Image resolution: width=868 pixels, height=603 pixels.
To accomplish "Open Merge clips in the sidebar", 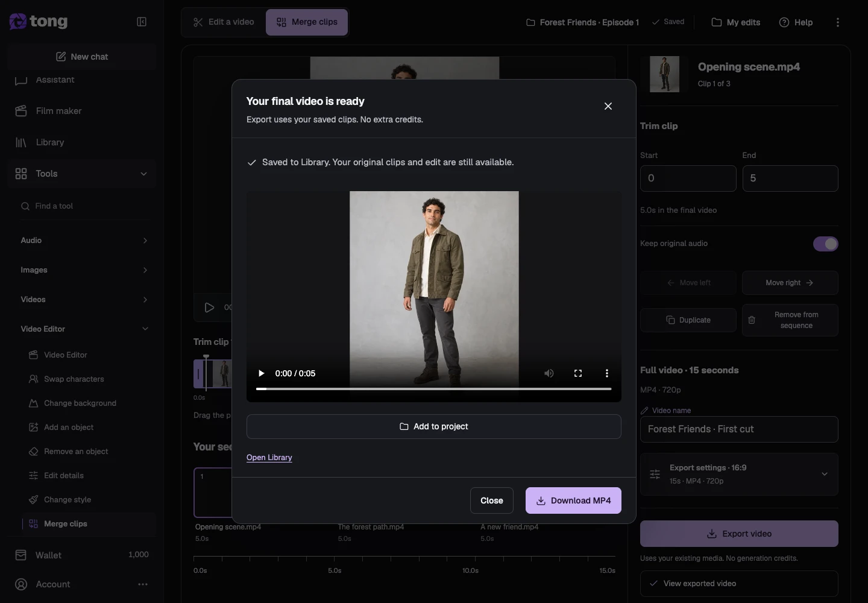I will click(89, 524).
